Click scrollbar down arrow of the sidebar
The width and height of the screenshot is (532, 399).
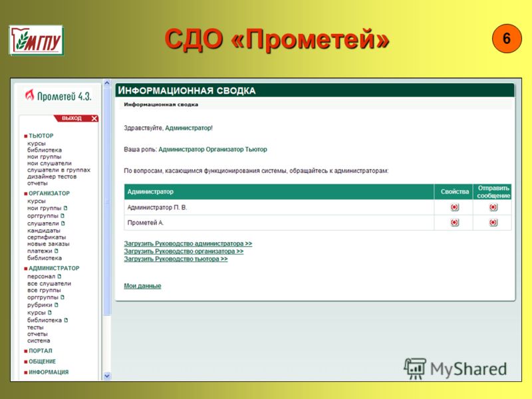coord(107,376)
